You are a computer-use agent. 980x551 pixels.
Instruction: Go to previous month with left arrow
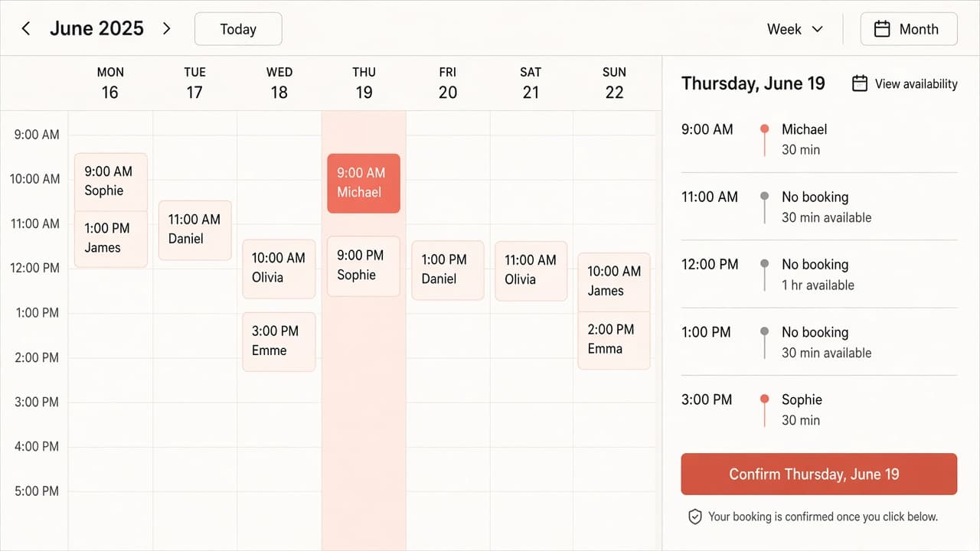pyautogui.click(x=26, y=29)
